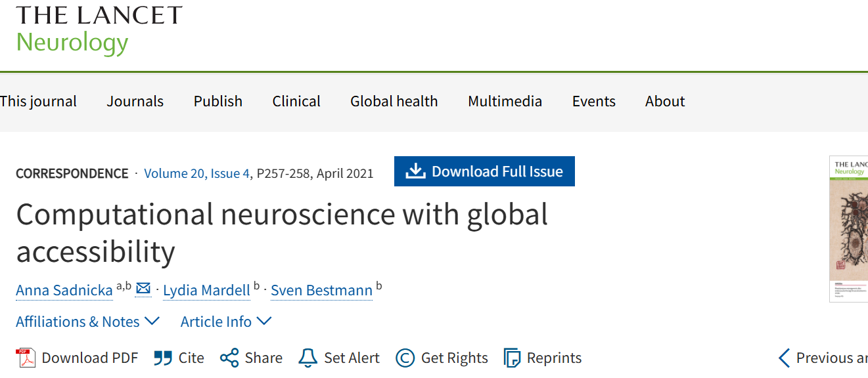Expand the Article Info section

(x=226, y=322)
